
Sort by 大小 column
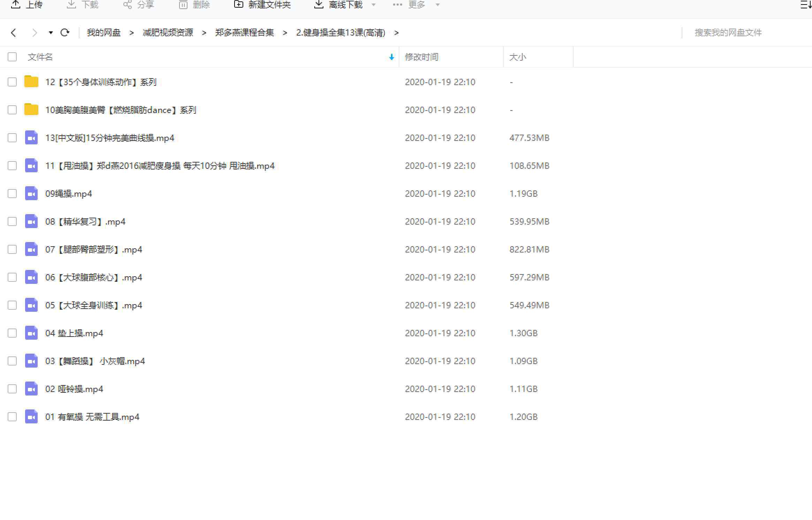click(x=518, y=57)
